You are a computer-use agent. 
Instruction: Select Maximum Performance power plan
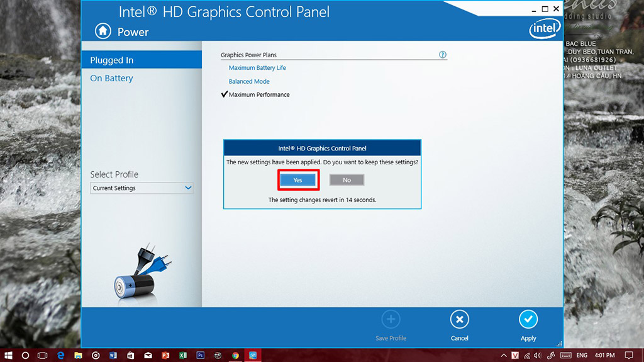click(x=259, y=95)
